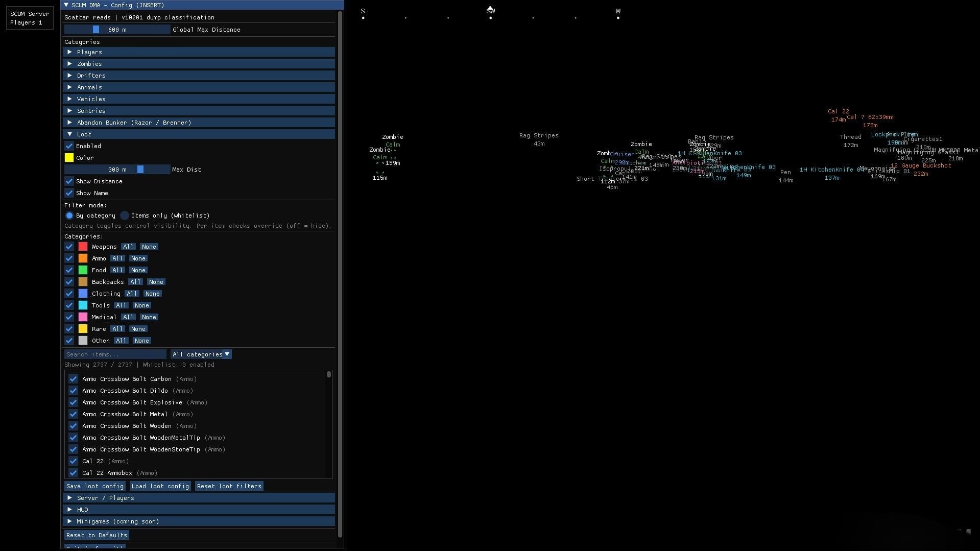The height and width of the screenshot is (551, 980).
Task: Expand Abandon Bunker (Razor / Brenner) section
Action: tap(199, 123)
